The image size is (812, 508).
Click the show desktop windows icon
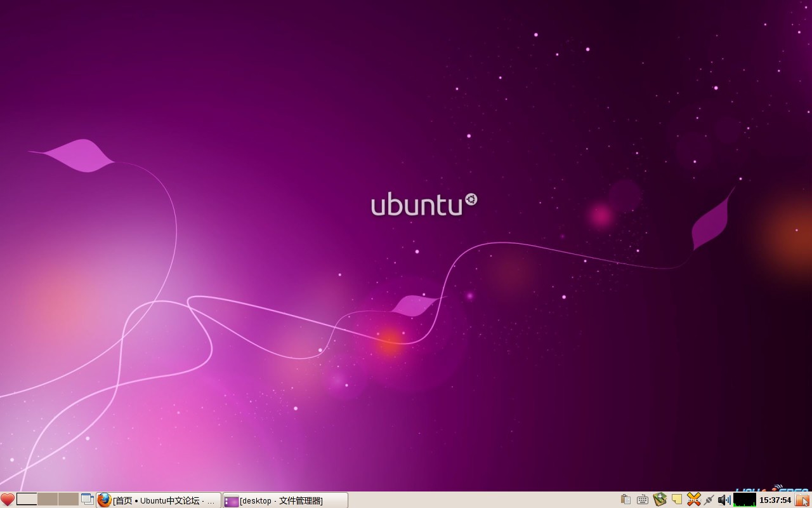click(x=88, y=500)
